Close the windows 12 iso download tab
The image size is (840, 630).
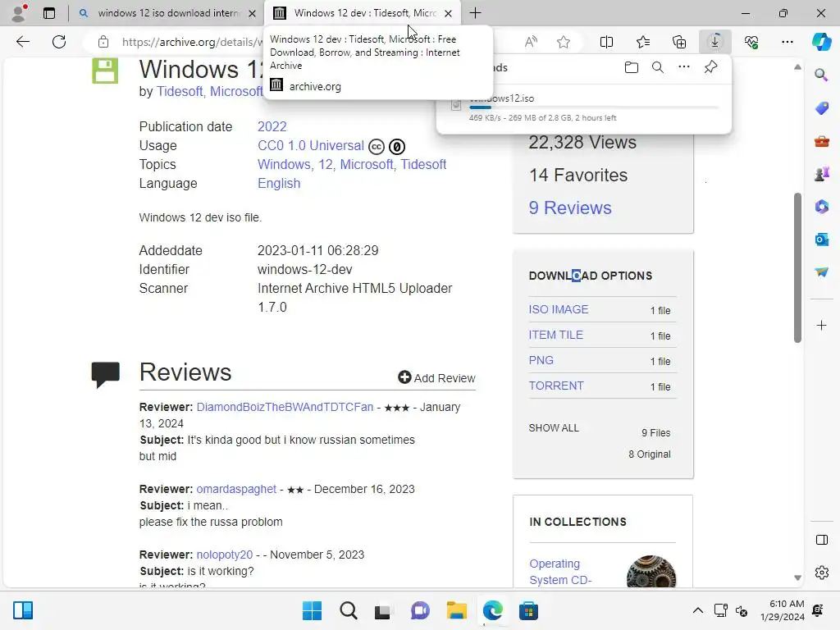[252, 13]
